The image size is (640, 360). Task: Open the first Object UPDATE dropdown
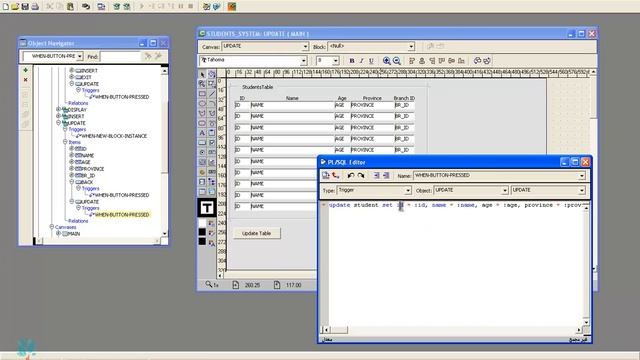point(504,191)
